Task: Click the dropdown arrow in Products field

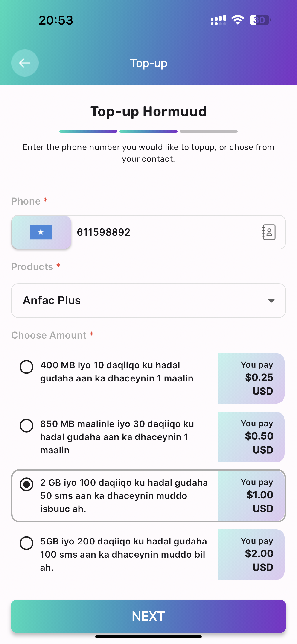Action: 271,301
